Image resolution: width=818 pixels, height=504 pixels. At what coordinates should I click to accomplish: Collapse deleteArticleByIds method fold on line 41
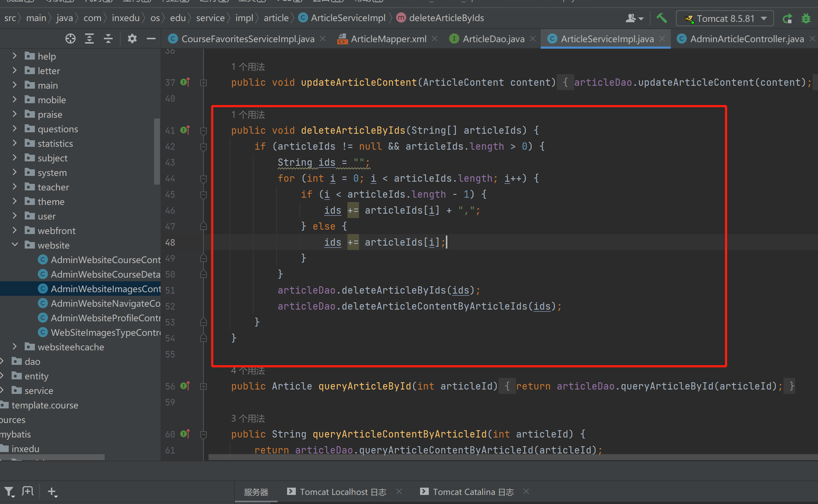click(204, 131)
